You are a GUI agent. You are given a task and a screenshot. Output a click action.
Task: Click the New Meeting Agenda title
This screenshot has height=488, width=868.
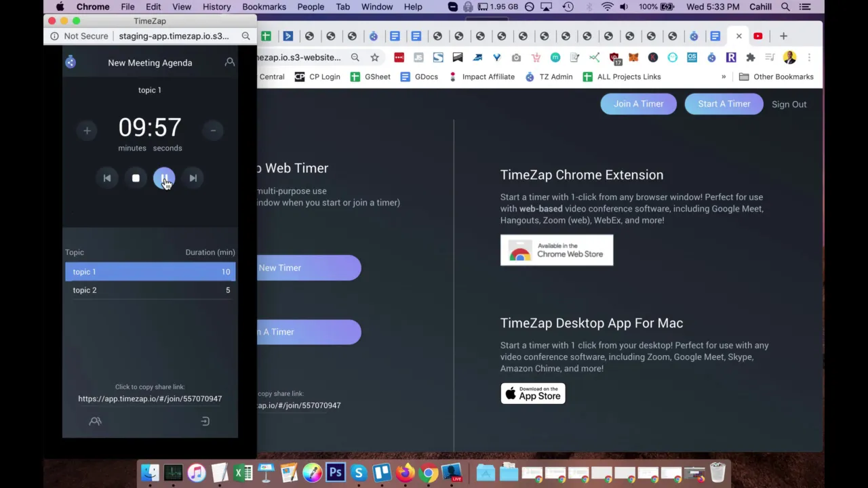(x=150, y=62)
